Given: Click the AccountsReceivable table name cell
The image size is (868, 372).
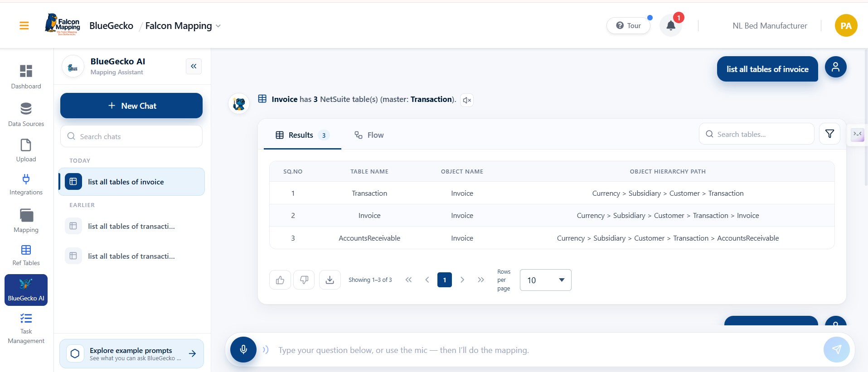Looking at the screenshot, I should tap(369, 238).
